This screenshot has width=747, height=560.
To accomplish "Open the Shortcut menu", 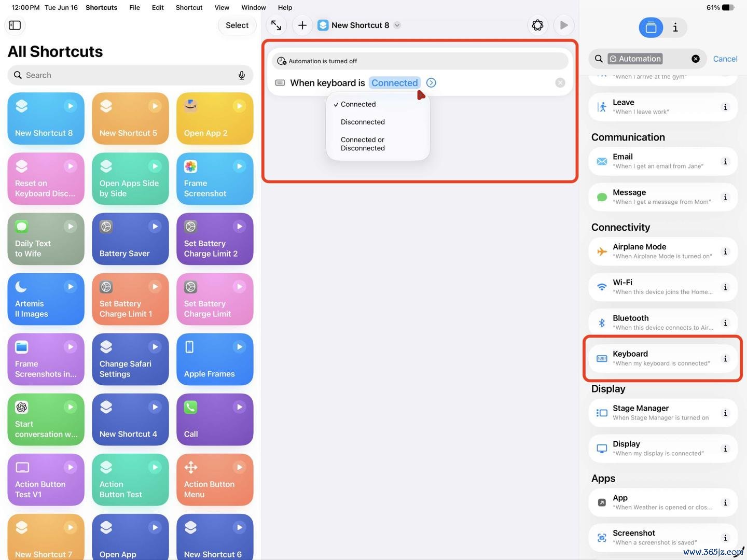I will pyautogui.click(x=189, y=7).
